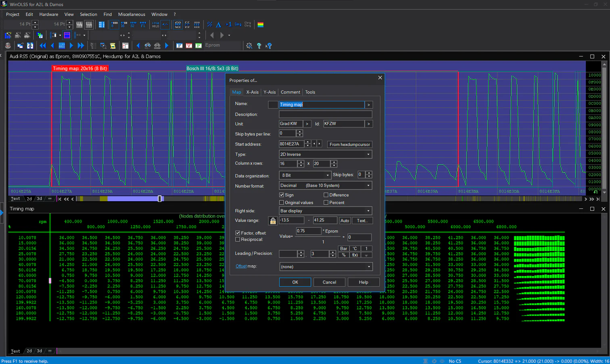Click the hexdump overview position slider thumb
Viewport: 610px width, 364px height.
click(x=160, y=199)
